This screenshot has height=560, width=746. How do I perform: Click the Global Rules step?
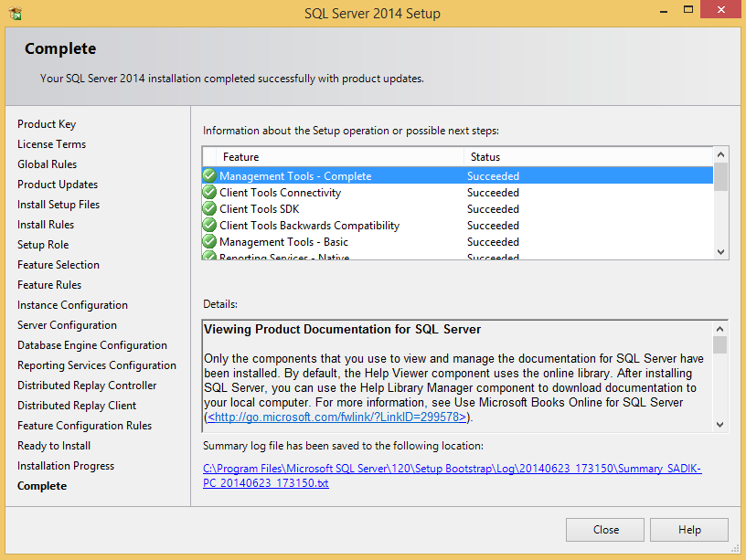coord(48,164)
